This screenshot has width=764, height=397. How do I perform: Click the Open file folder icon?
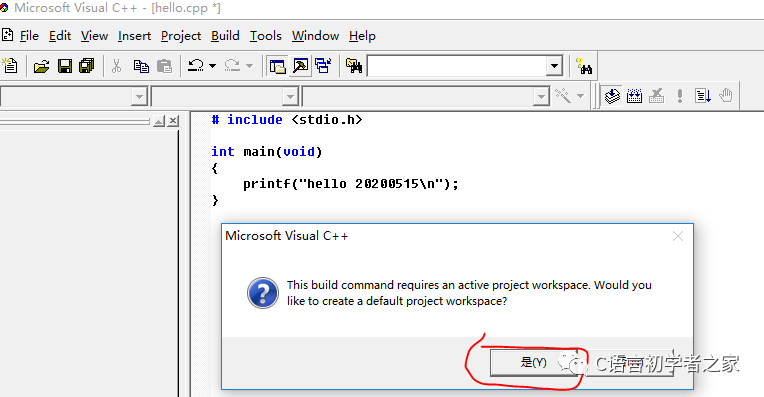pyautogui.click(x=41, y=66)
